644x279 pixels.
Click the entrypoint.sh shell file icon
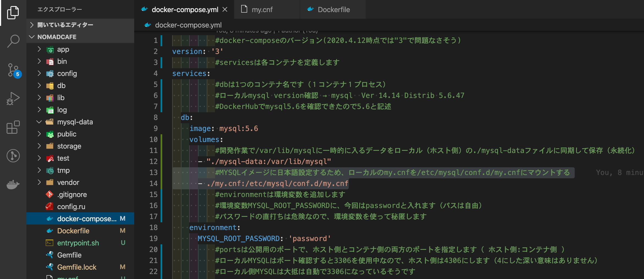pyautogui.click(x=49, y=243)
